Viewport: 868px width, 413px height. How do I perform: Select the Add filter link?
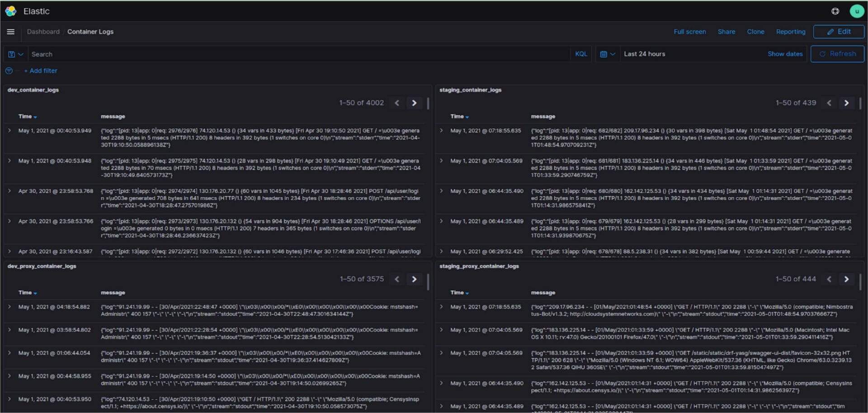coord(41,71)
